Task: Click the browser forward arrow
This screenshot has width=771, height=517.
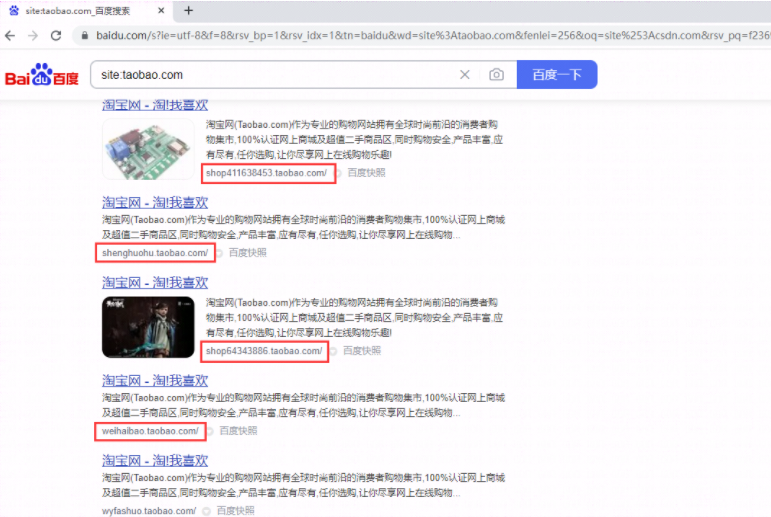Action: [33, 35]
